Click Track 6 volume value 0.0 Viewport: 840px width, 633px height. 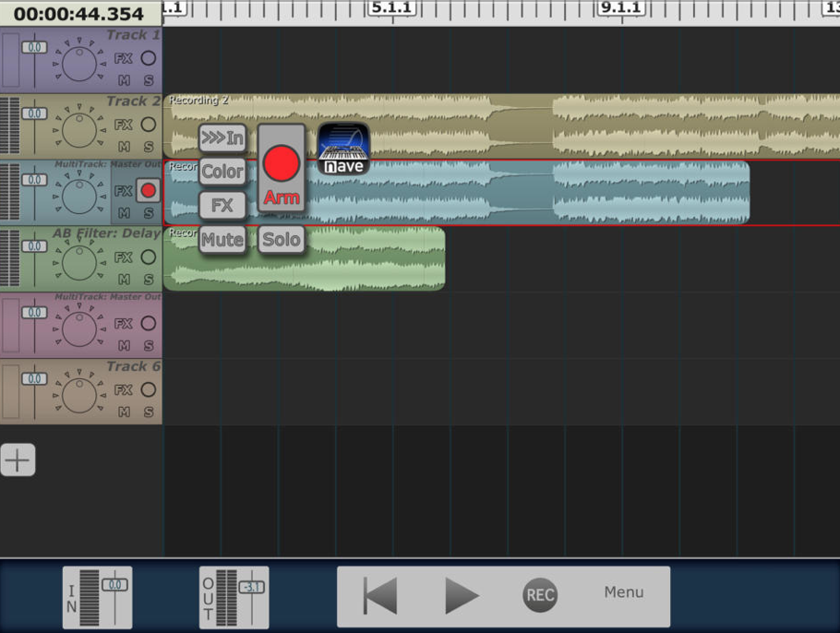34,379
